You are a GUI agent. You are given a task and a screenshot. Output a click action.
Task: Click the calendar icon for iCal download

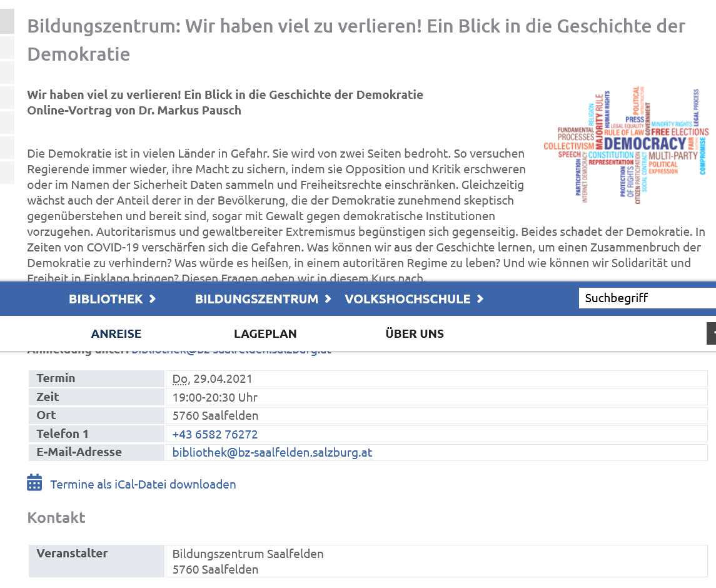34,483
